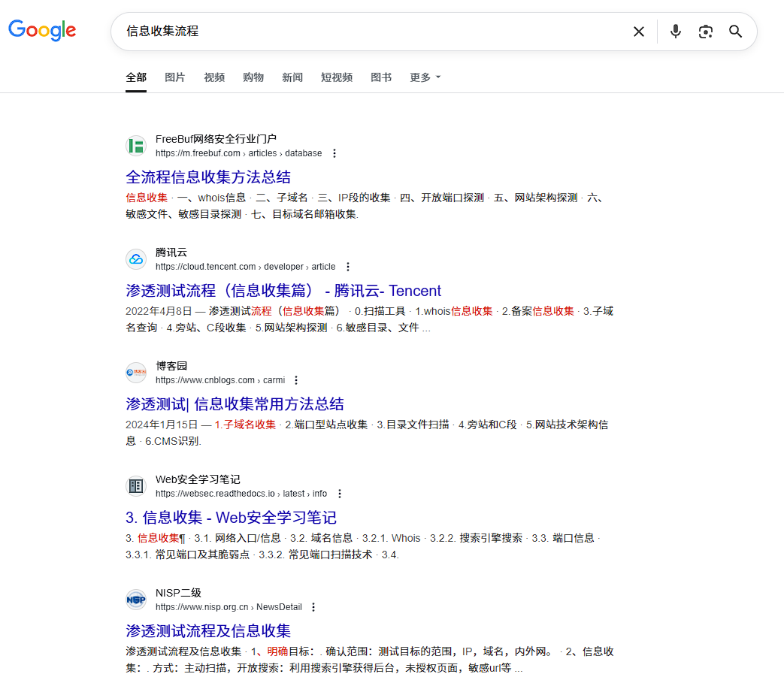784x677 pixels.
Task: Open search by image camera icon
Action: (x=706, y=32)
